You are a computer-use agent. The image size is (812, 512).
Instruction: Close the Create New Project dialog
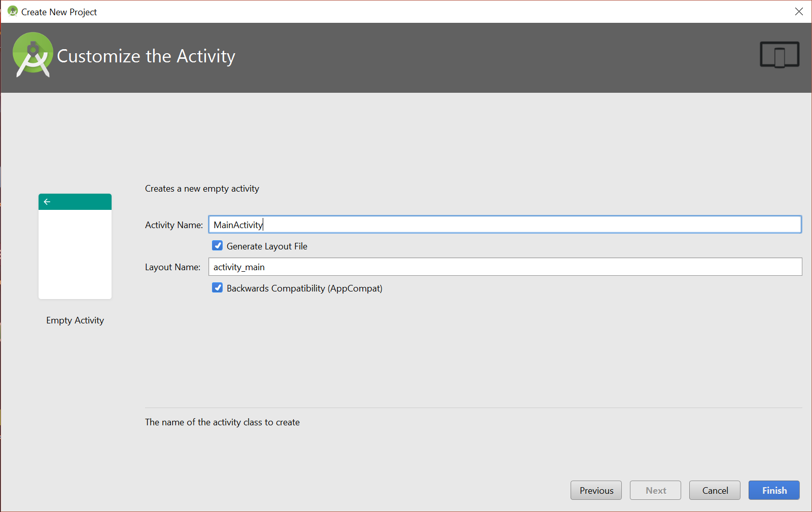[x=799, y=11]
